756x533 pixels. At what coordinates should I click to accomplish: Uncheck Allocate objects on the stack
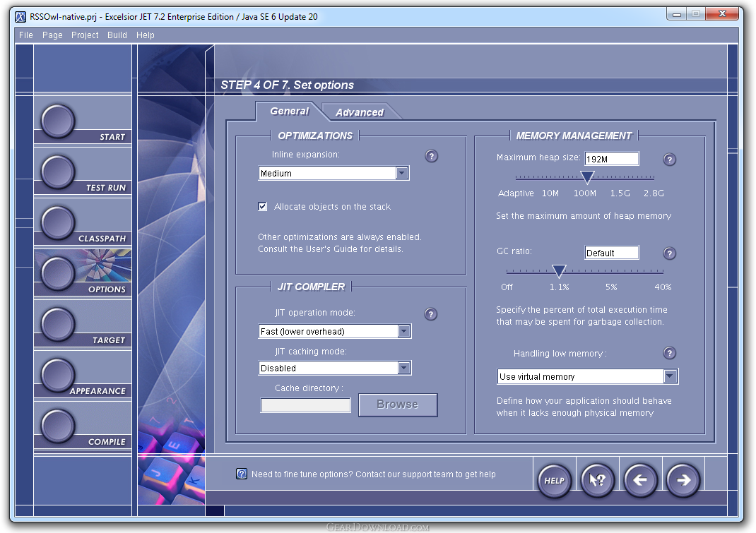(x=262, y=207)
